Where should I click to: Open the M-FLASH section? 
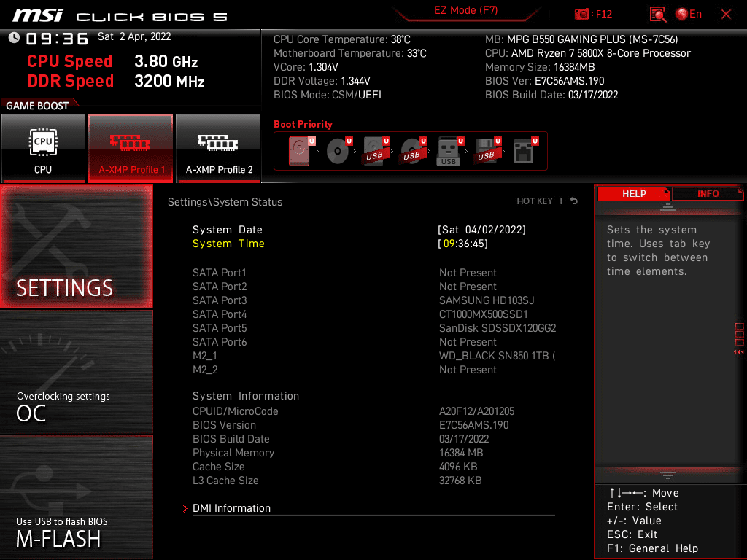[76, 497]
